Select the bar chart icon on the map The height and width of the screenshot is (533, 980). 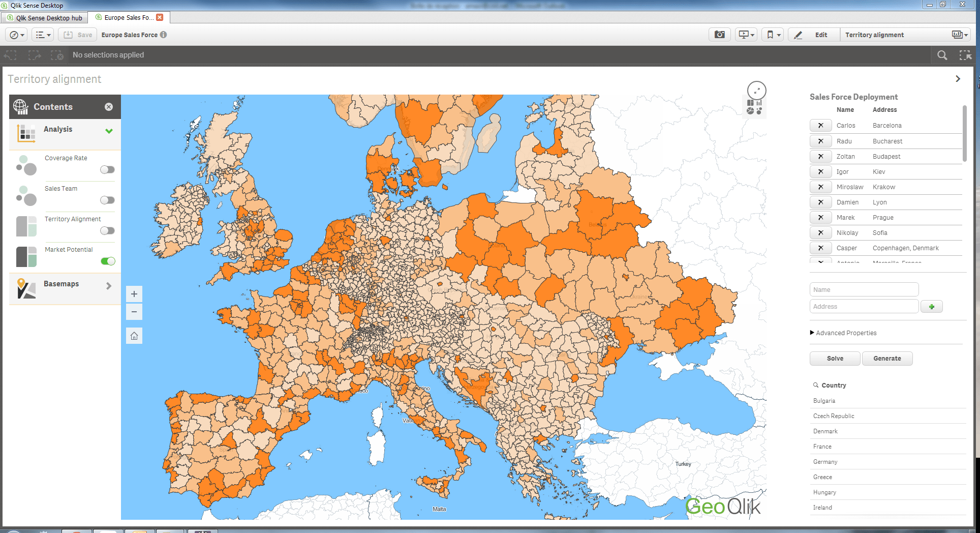759,103
